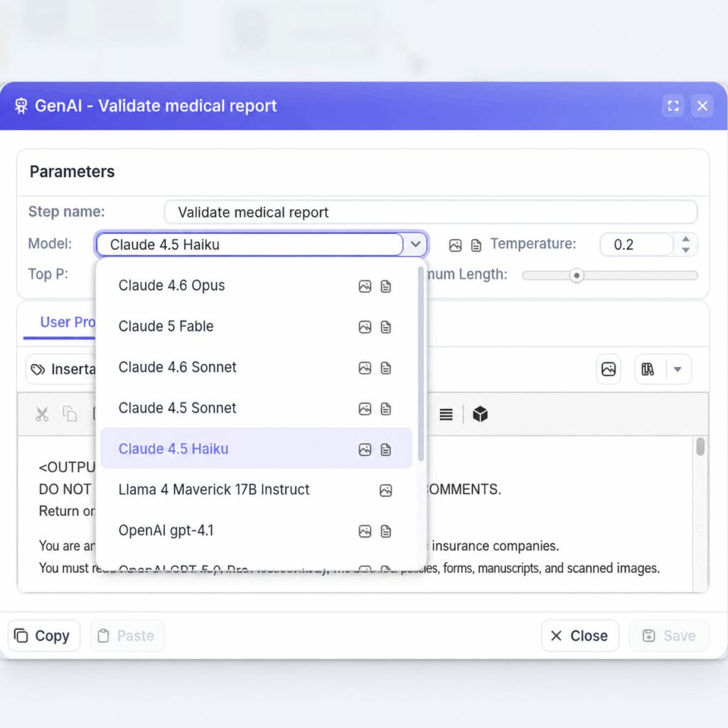
Task: Toggle fullscreen for the GenAI dialog
Action: (x=673, y=106)
